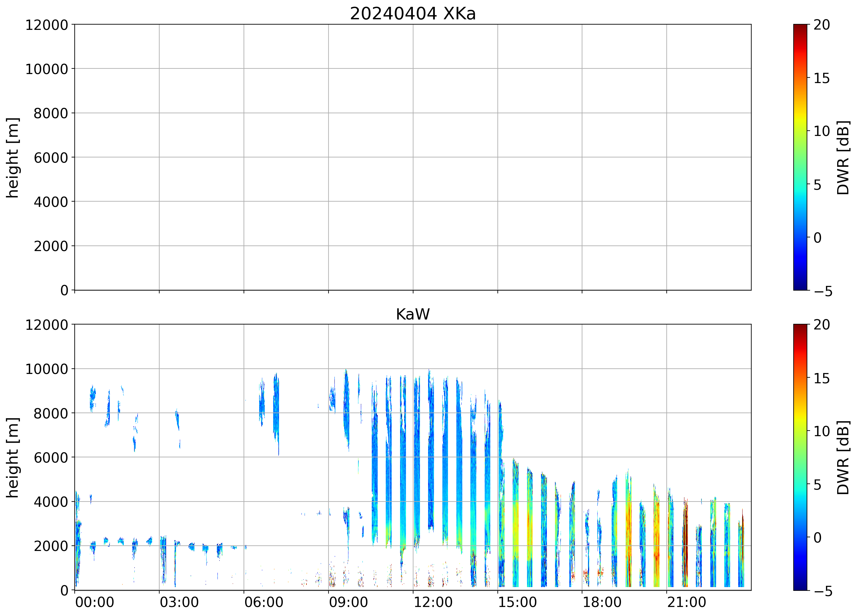Click the '09:00' x-axis tick label
This screenshot has width=858, height=616.
click(x=348, y=602)
